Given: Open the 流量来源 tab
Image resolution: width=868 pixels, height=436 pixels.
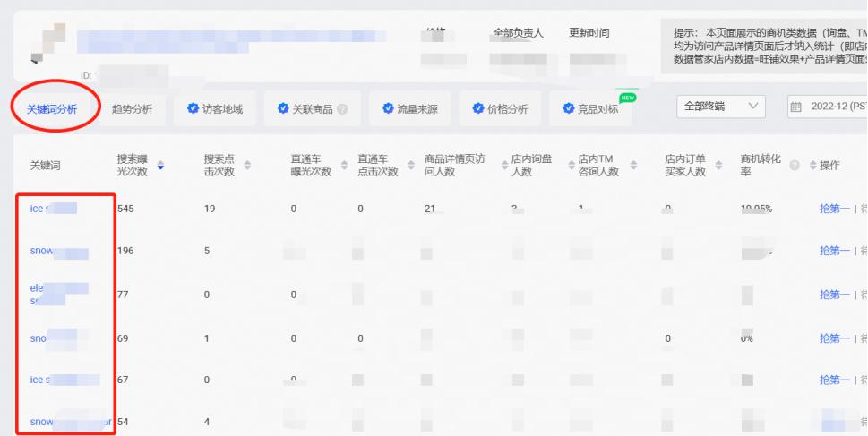Looking at the screenshot, I should coord(409,109).
